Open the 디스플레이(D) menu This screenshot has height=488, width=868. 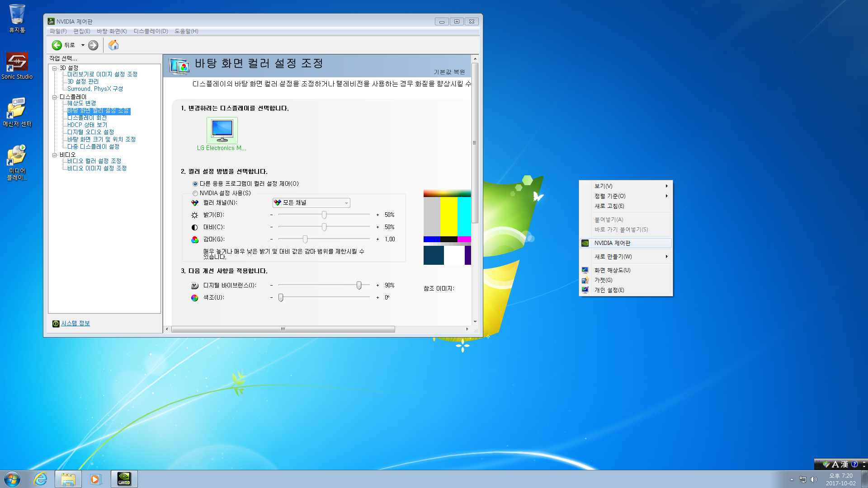[x=151, y=31]
